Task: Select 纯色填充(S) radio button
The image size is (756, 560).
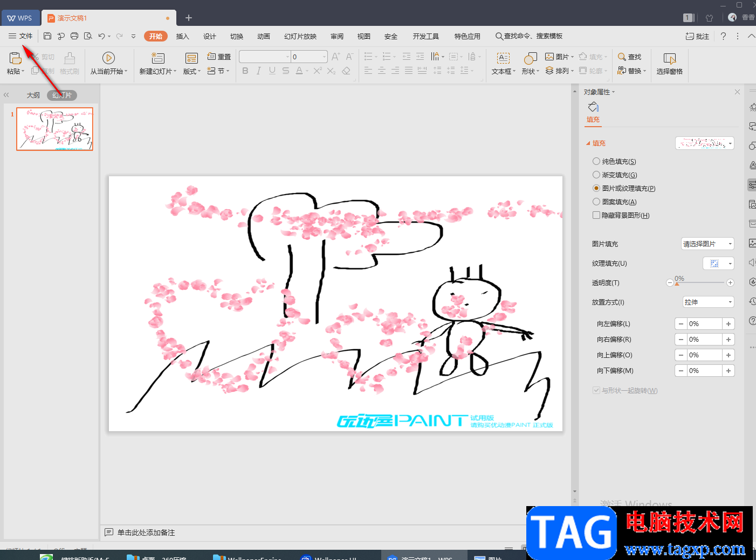Action: click(x=596, y=161)
